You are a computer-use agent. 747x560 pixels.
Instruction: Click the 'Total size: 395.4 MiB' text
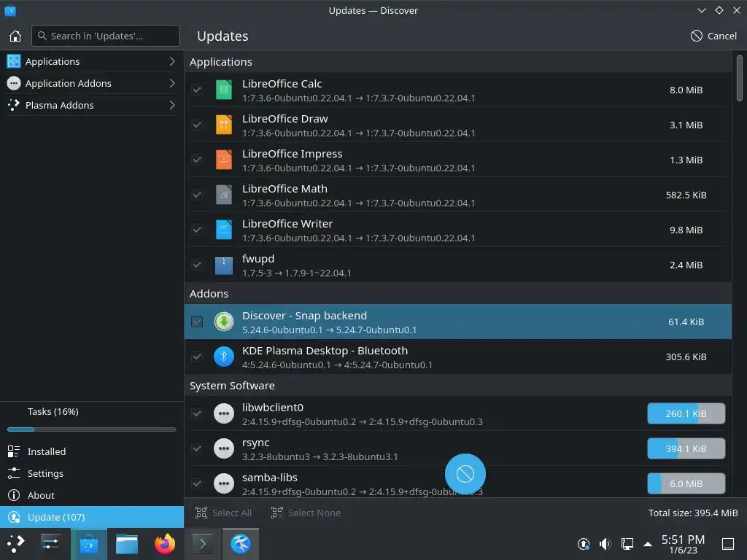point(693,513)
